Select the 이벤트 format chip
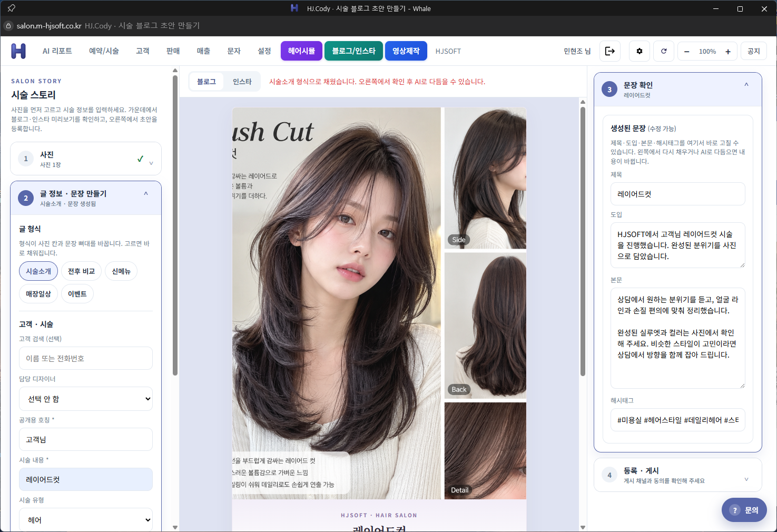Screen dimensions: 777x532 77,294
